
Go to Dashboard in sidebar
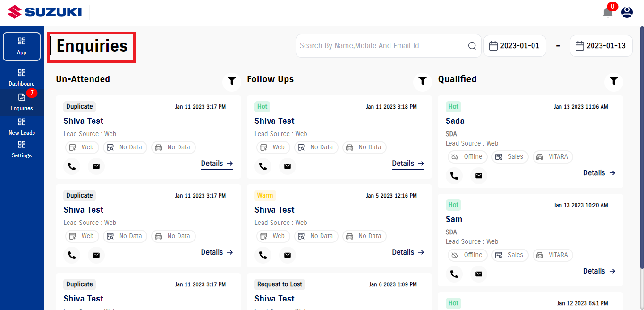point(22,77)
